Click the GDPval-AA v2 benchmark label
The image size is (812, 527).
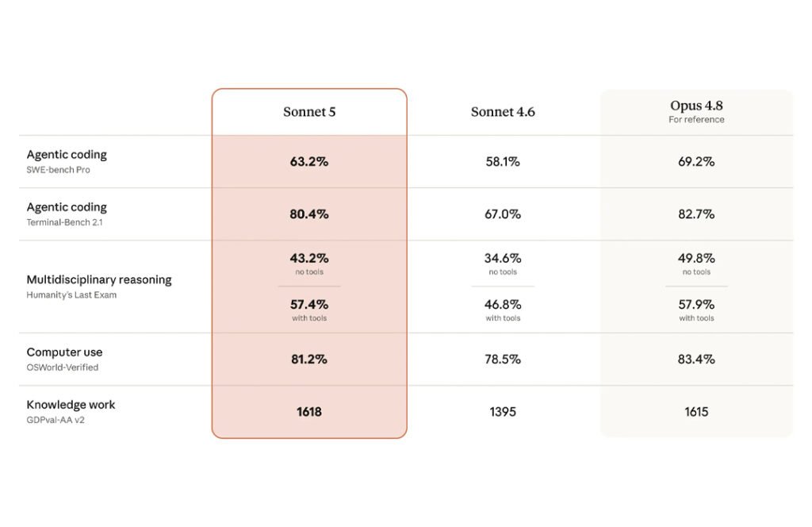56,421
